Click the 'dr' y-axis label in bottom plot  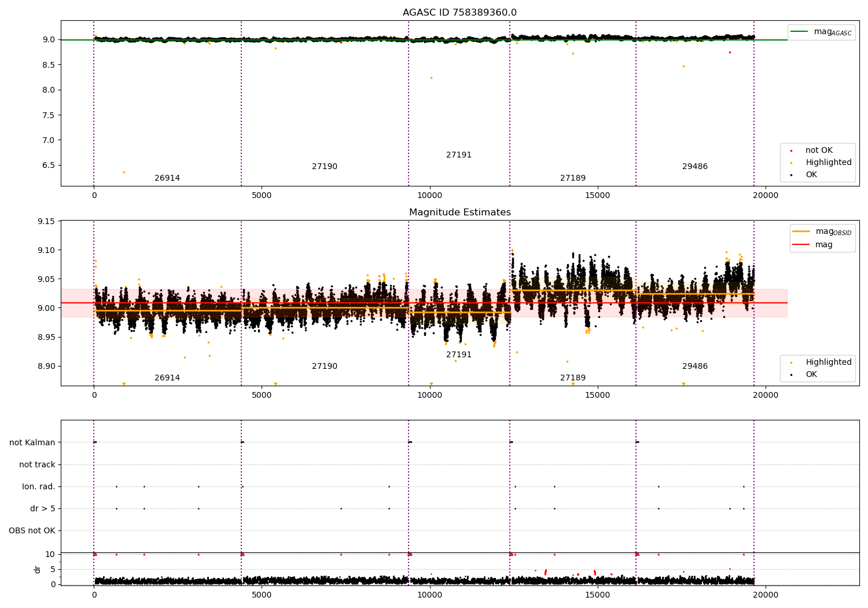pyautogui.click(x=38, y=569)
